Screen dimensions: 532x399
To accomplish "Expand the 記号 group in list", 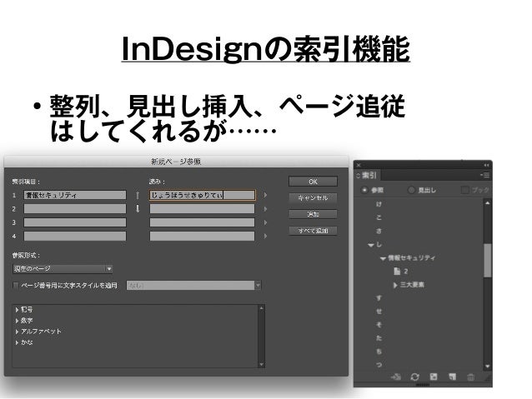I will tap(17, 310).
